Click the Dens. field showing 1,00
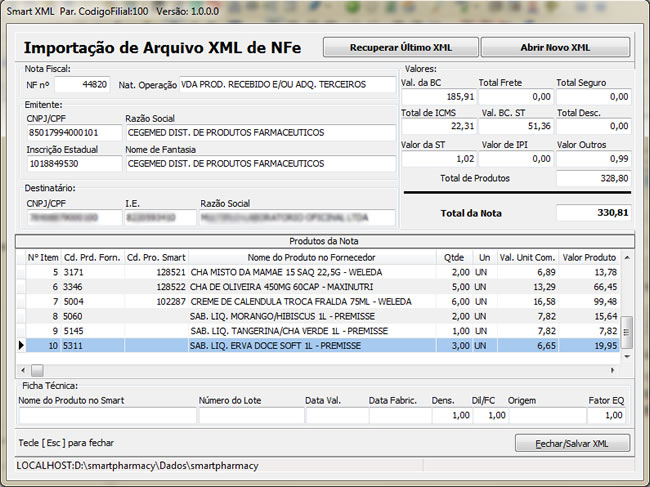Viewport: 650px width, 487px height. click(x=451, y=415)
